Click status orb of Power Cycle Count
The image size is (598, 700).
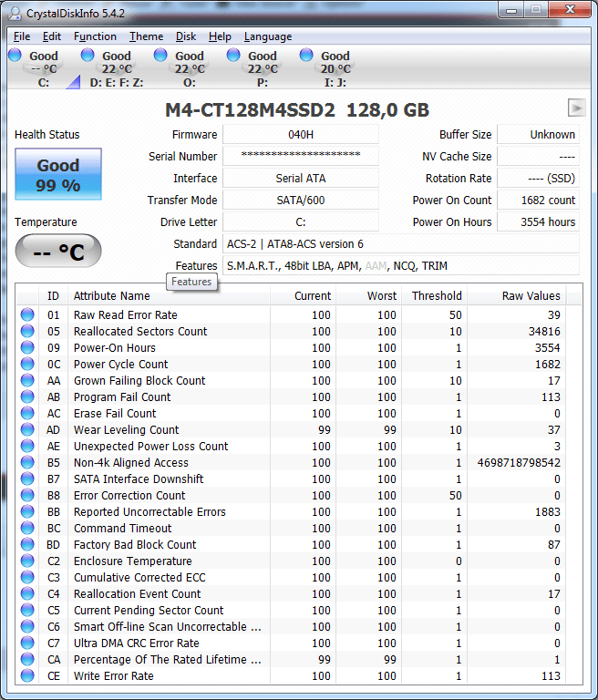27,364
